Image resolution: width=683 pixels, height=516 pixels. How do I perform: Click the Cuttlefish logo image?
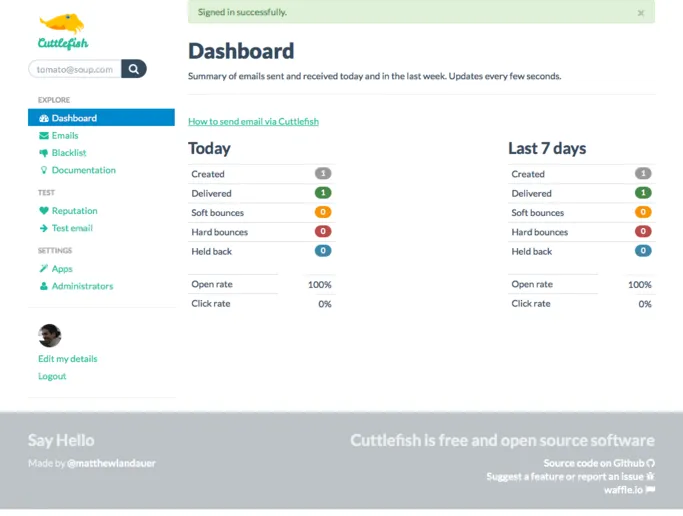62,31
